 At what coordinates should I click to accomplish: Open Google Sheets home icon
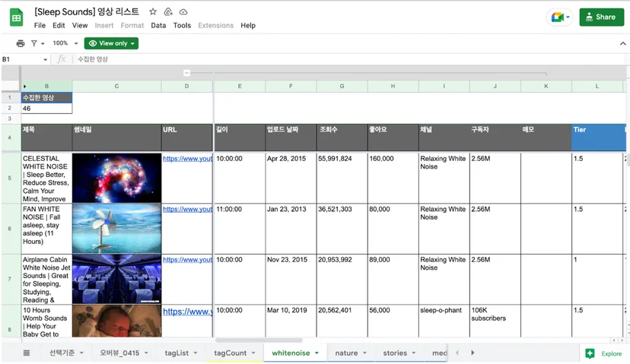click(x=16, y=17)
